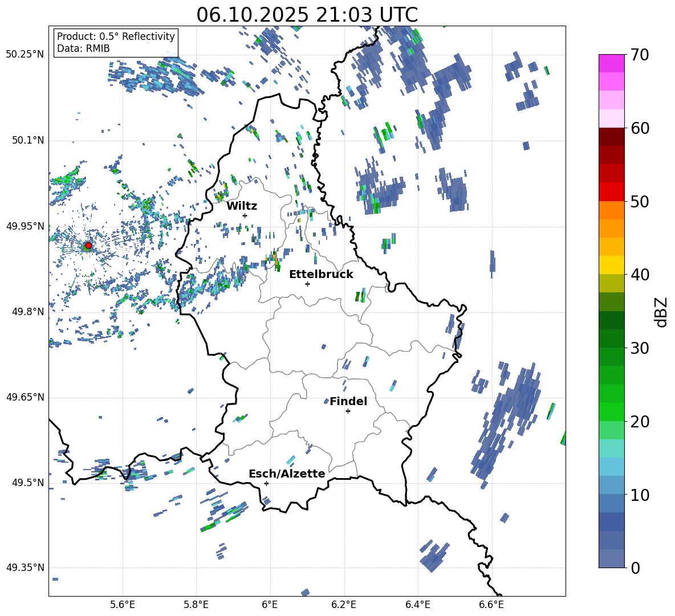Click the timestamp title 06.10.2025 21:03 UTC
The image size is (675, 616).
[307, 15]
